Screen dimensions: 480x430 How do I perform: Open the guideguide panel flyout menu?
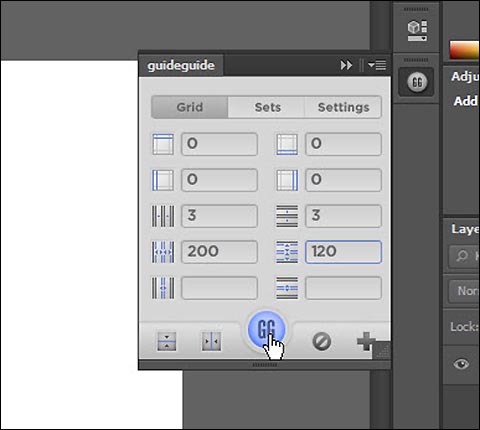point(377,65)
